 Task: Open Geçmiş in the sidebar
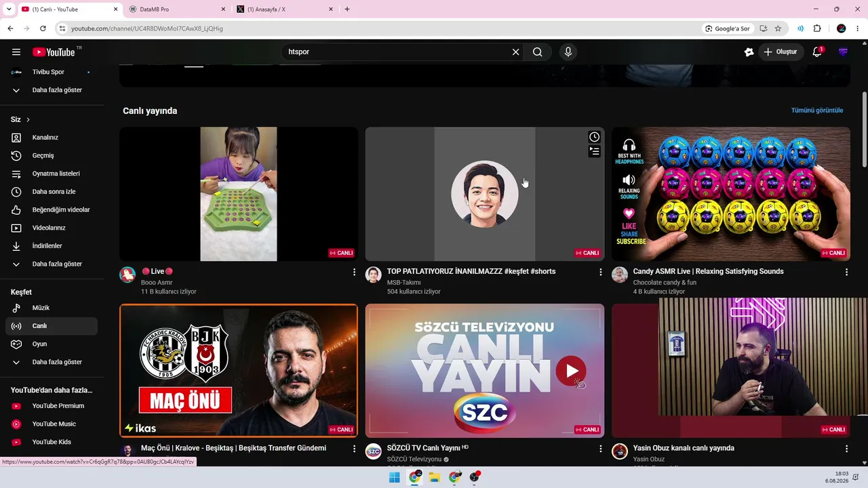click(x=52, y=156)
